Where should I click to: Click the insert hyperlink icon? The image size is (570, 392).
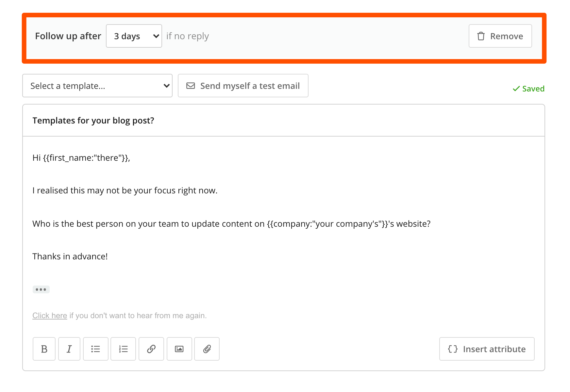pos(151,349)
